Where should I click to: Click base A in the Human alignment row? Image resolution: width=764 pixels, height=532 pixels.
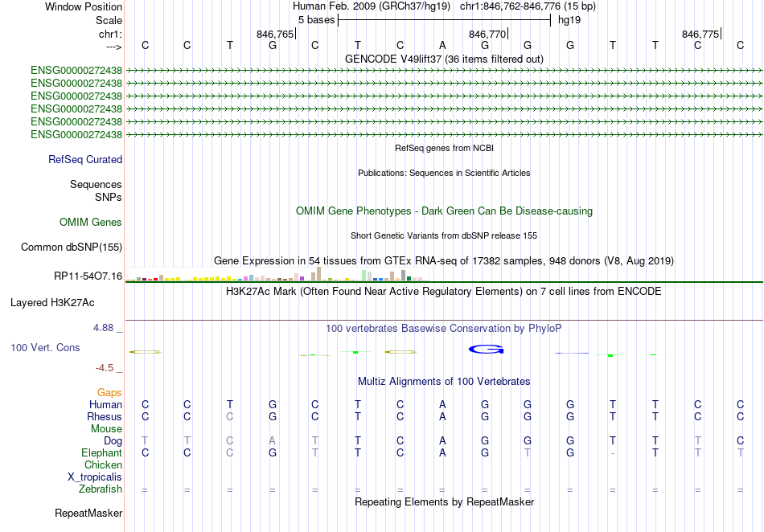[442, 404]
